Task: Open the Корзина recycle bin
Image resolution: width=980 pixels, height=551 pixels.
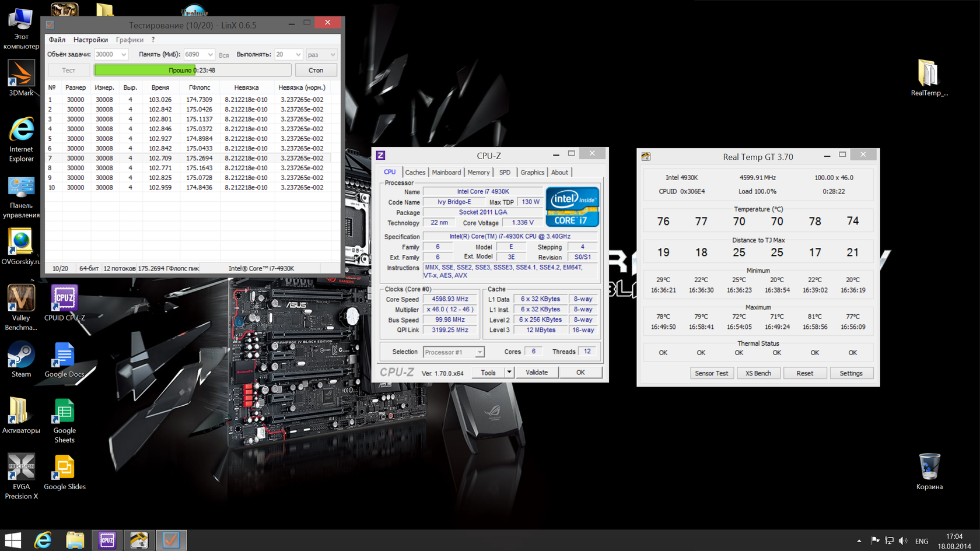Action: pos(929,472)
